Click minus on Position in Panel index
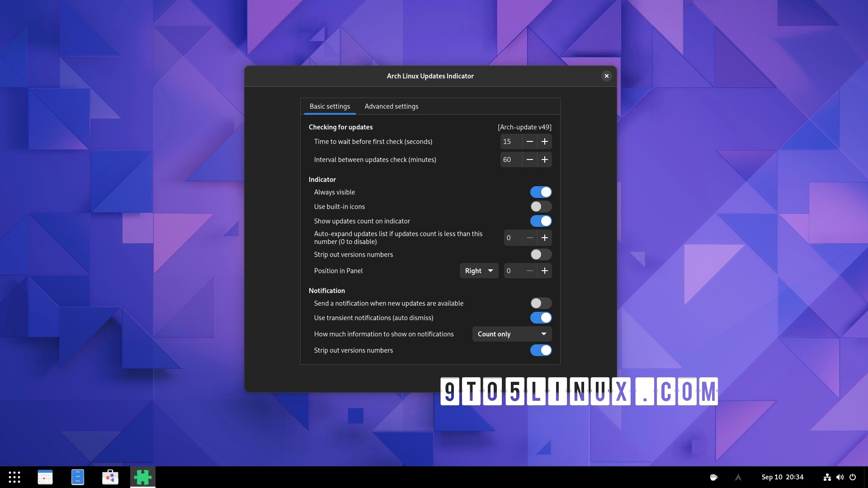Image resolution: width=868 pixels, height=488 pixels. pyautogui.click(x=530, y=271)
